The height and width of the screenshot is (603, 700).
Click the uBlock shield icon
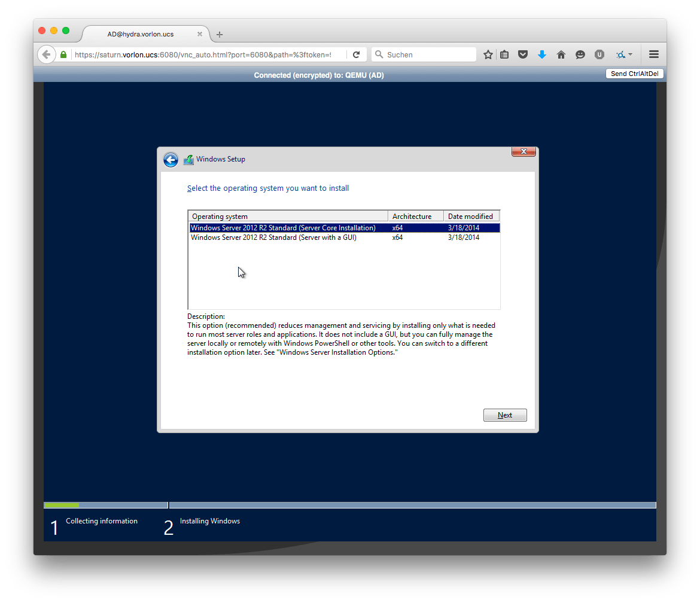(599, 54)
